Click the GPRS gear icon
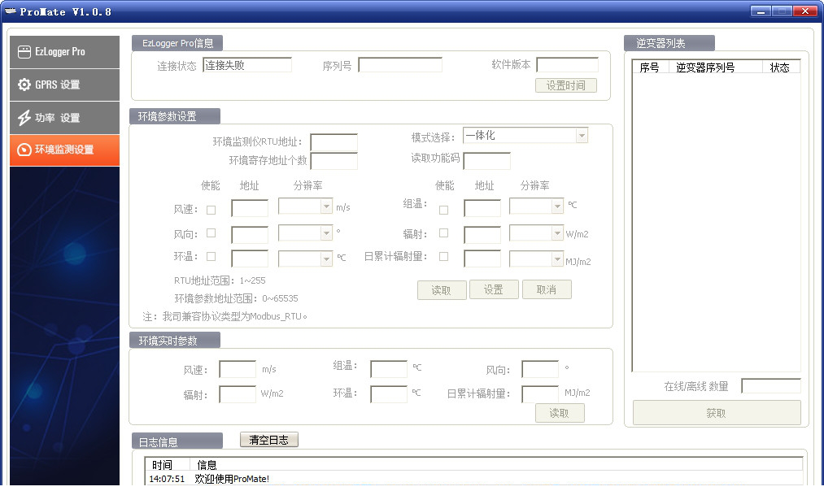Image resolution: width=824 pixels, height=504 pixels. tap(24, 85)
